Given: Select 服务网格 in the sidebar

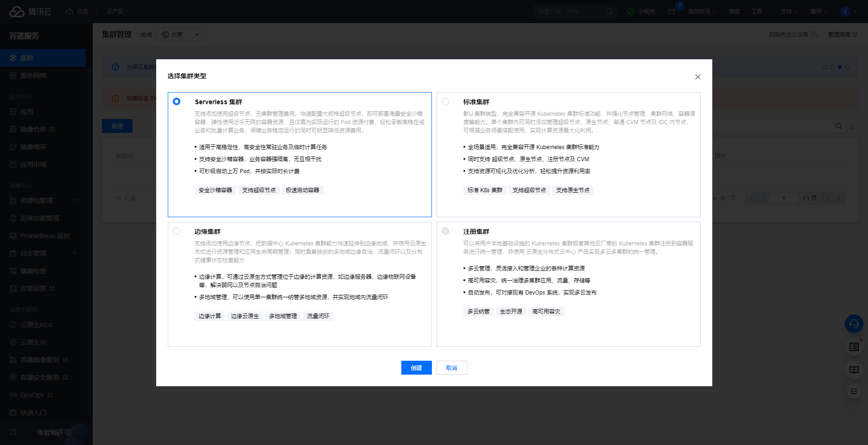Looking at the screenshot, I should coord(43,75).
